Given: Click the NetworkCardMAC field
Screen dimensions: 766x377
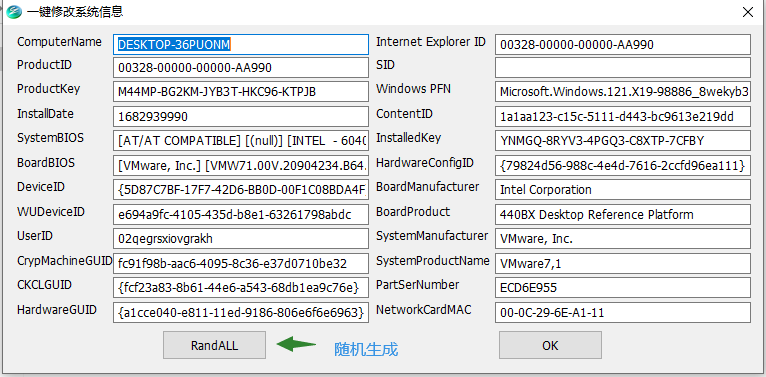Looking at the screenshot, I should pyautogui.click(x=623, y=313).
